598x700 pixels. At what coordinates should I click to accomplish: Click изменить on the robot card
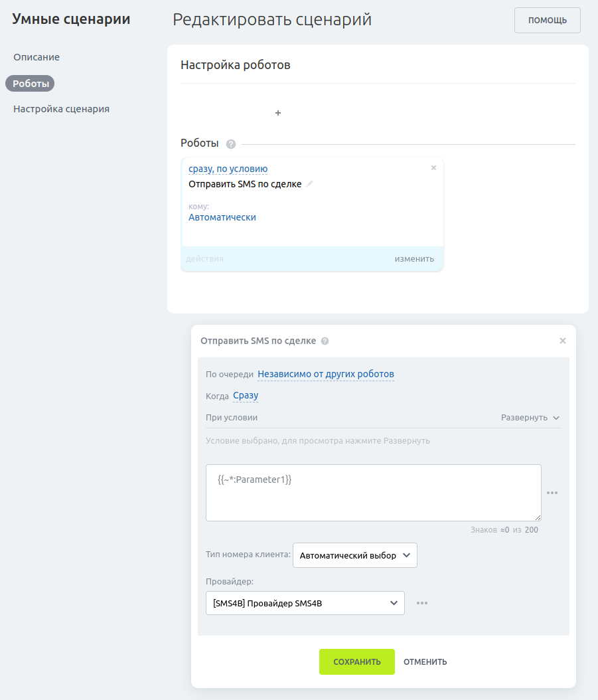point(414,259)
